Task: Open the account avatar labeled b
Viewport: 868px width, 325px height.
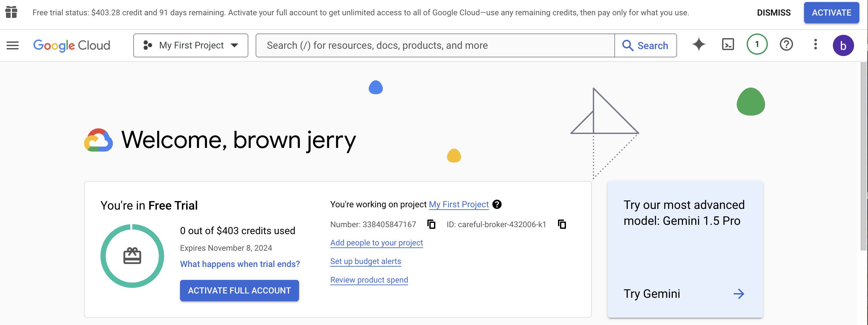Action: pyautogui.click(x=843, y=45)
